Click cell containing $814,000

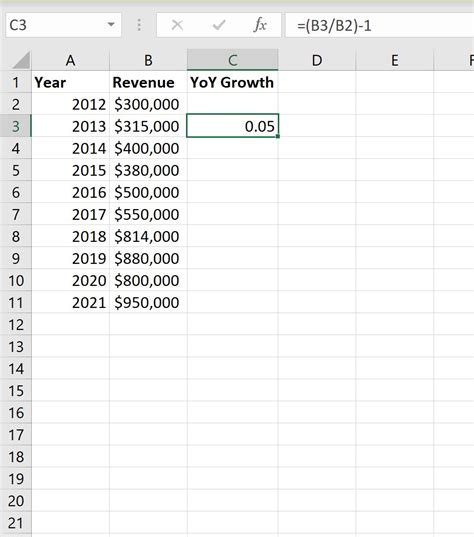point(148,236)
